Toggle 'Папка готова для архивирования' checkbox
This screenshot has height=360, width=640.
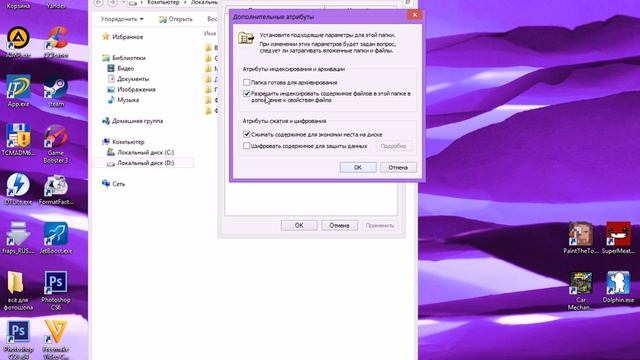point(247,82)
